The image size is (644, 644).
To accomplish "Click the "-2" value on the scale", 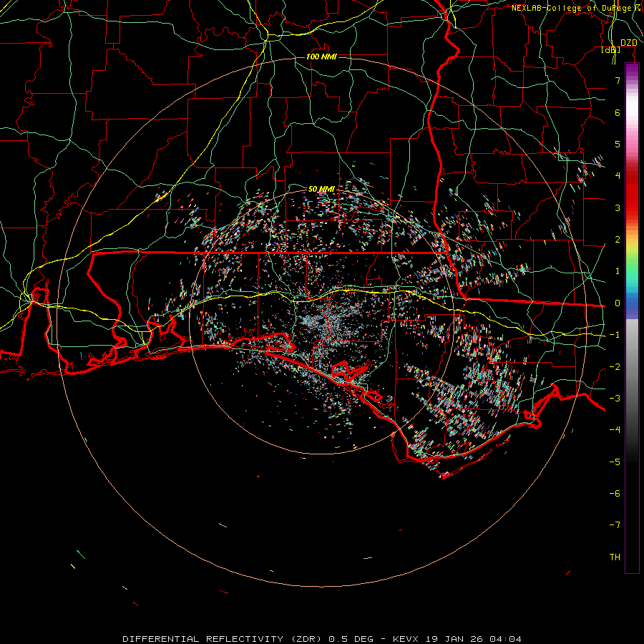I will pos(615,367).
